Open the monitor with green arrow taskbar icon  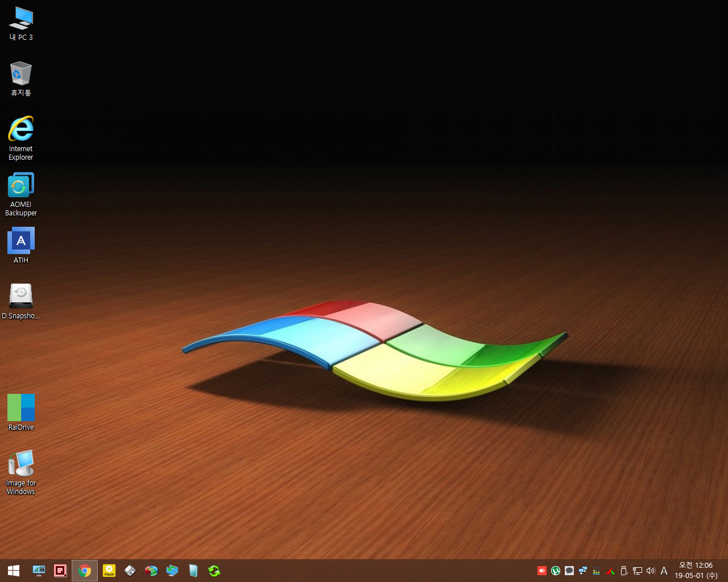point(172,571)
